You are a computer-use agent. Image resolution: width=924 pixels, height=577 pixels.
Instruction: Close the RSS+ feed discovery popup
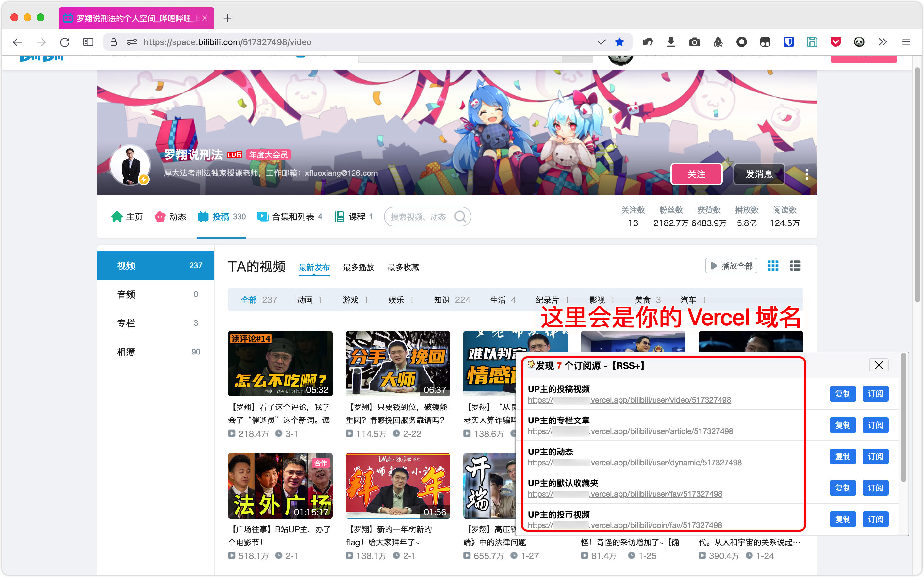click(879, 365)
